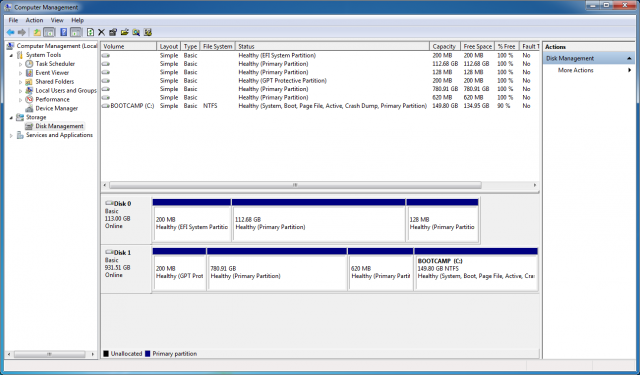This screenshot has width=640, height=375.
Task: Click Performance icon in tree
Action: click(x=29, y=100)
